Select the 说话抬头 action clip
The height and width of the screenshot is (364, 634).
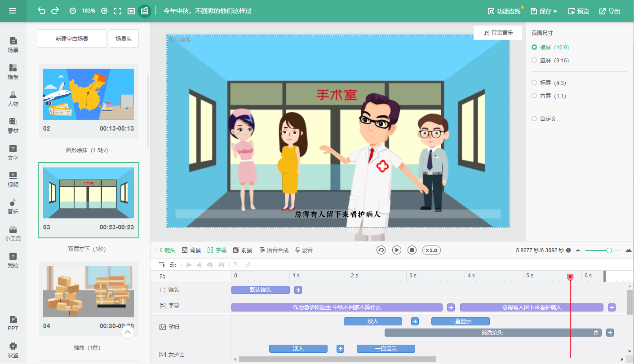[x=493, y=333]
